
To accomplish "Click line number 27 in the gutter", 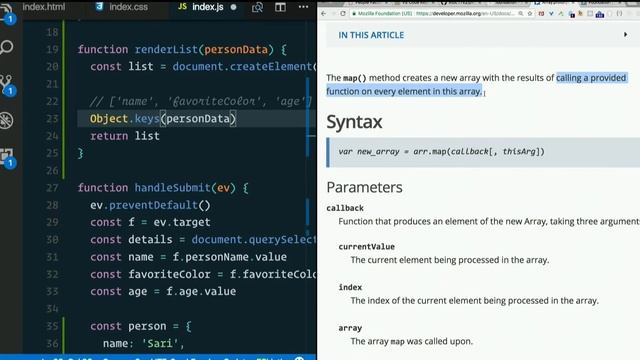I will [x=52, y=188].
